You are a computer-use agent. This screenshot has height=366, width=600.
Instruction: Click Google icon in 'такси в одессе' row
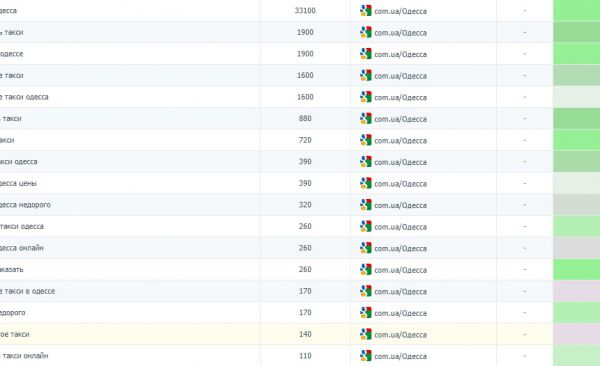click(x=366, y=291)
